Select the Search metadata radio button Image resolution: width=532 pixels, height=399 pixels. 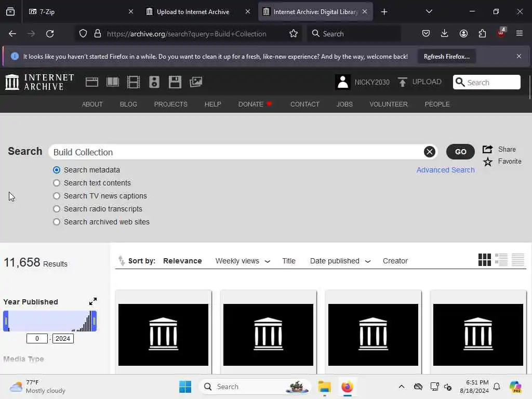pos(57,170)
